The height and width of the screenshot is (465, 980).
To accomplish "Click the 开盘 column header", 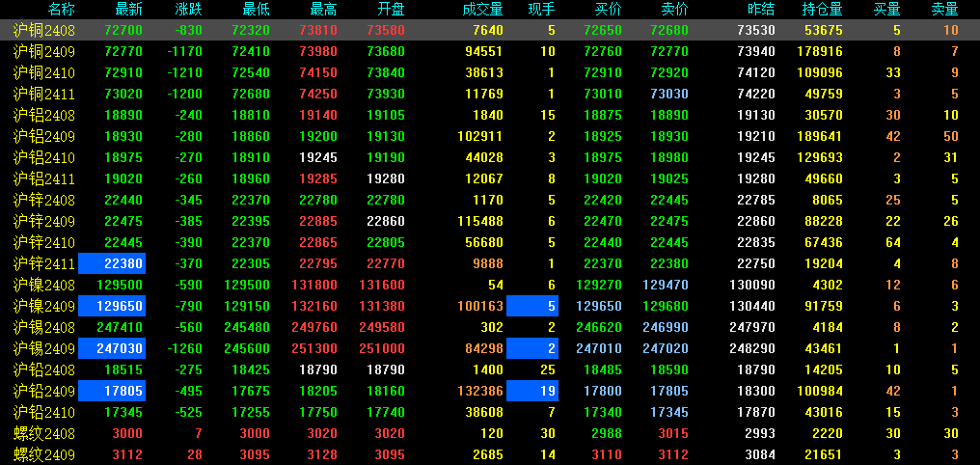I will [392, 9].
